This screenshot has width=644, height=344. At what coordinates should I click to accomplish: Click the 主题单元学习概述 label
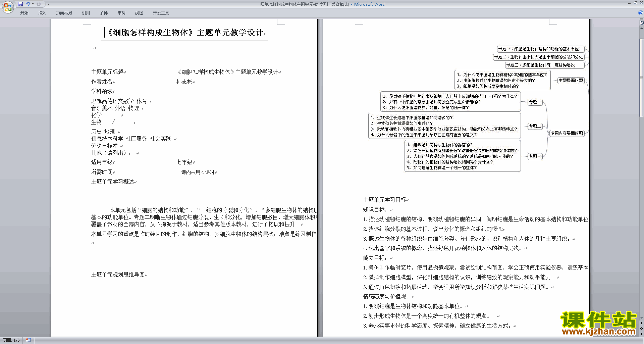coord(113,182)
